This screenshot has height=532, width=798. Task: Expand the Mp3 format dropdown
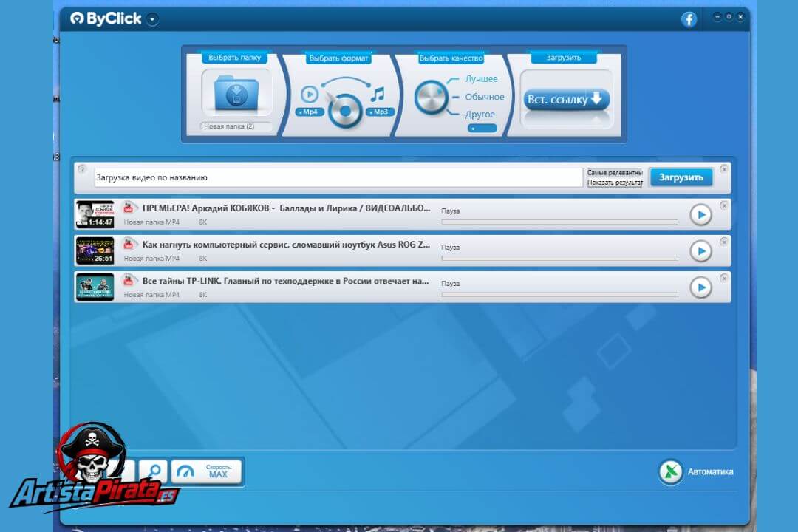(x=381, y=112)
